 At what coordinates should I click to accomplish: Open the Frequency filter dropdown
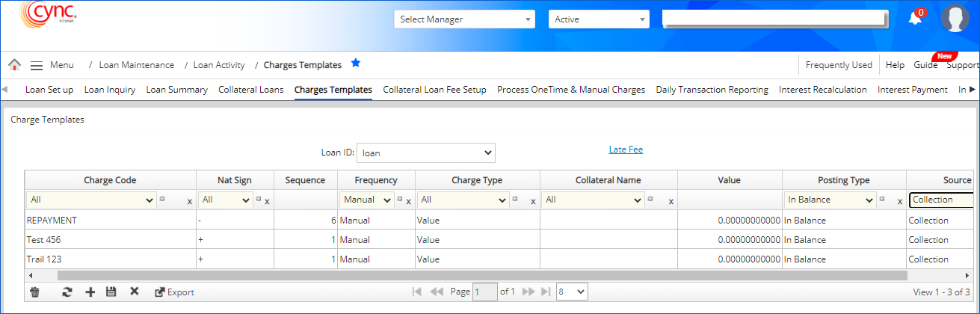[367, 200]
